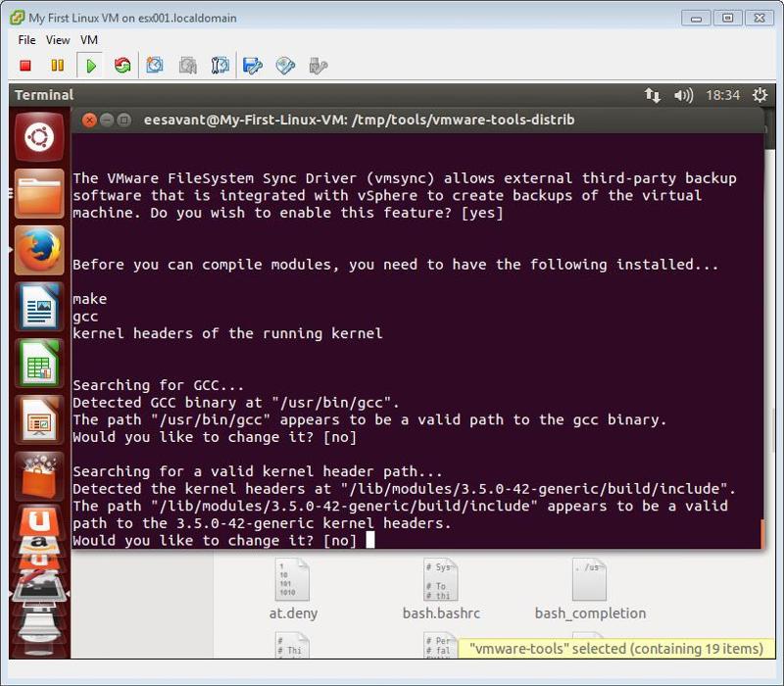
Task: Open the sound volume indicator
Action: tap(683, 95)
